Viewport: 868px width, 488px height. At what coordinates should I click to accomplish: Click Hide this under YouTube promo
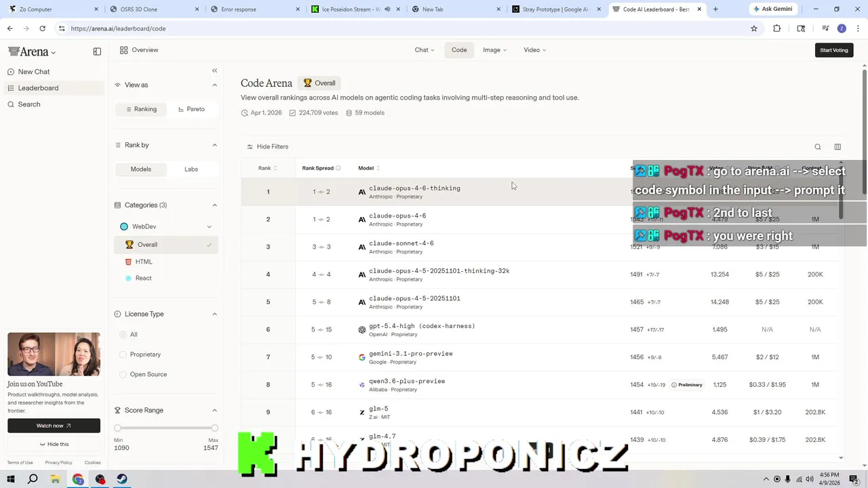[54, 445]
